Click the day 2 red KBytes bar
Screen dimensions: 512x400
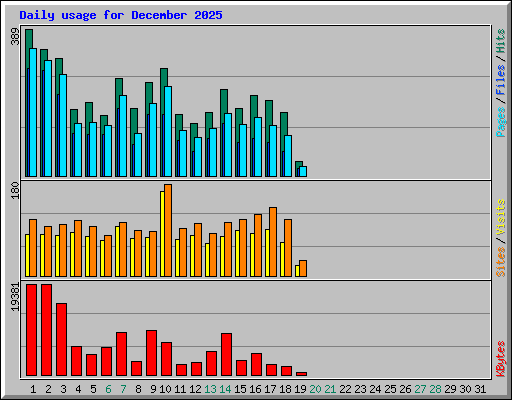46,330
